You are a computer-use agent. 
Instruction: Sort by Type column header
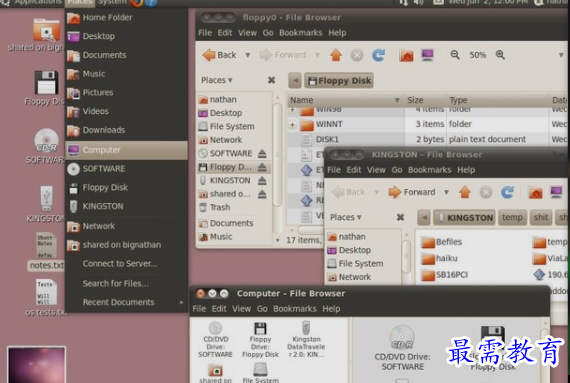click(x=498, y=100)
